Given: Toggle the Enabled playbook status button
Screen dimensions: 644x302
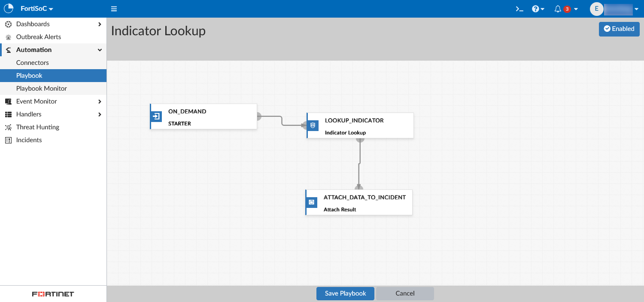Looking at the screenshot, I should pyautogui.click(x=619, y=29).
